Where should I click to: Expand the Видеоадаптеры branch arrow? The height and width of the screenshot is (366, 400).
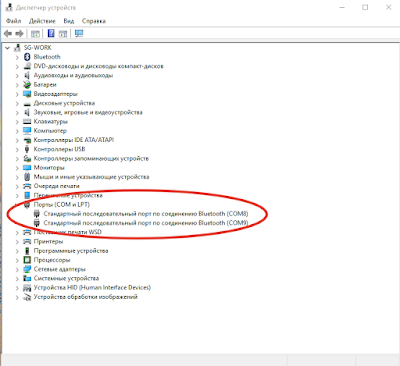click(17, 94)
